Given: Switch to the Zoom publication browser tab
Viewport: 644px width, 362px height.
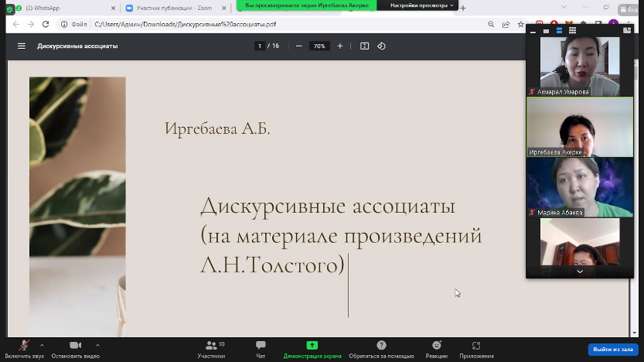Looking at the screenshot, I should pyautogui.click(x=174, y=9).
